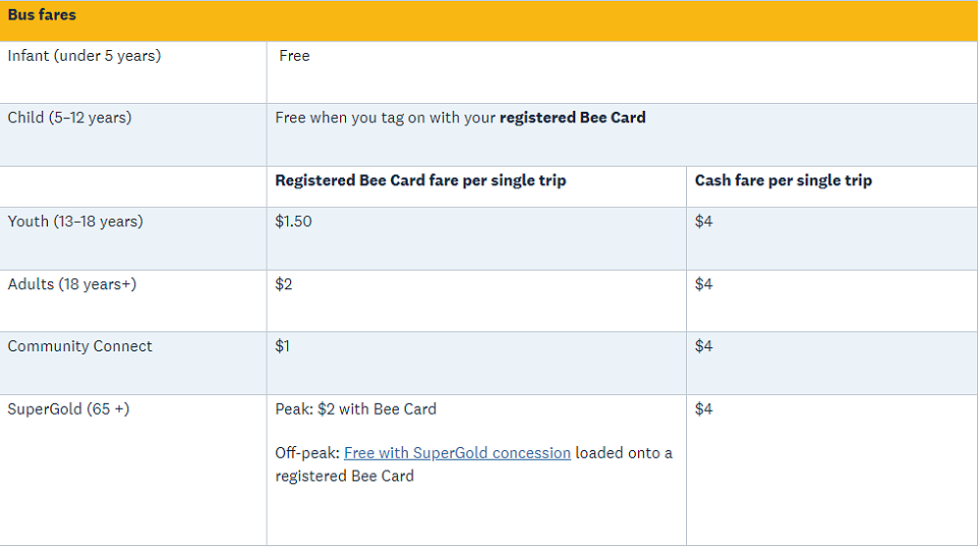Click the Bus fares table heading
980x549 pixels.
[x=42, y=16]
